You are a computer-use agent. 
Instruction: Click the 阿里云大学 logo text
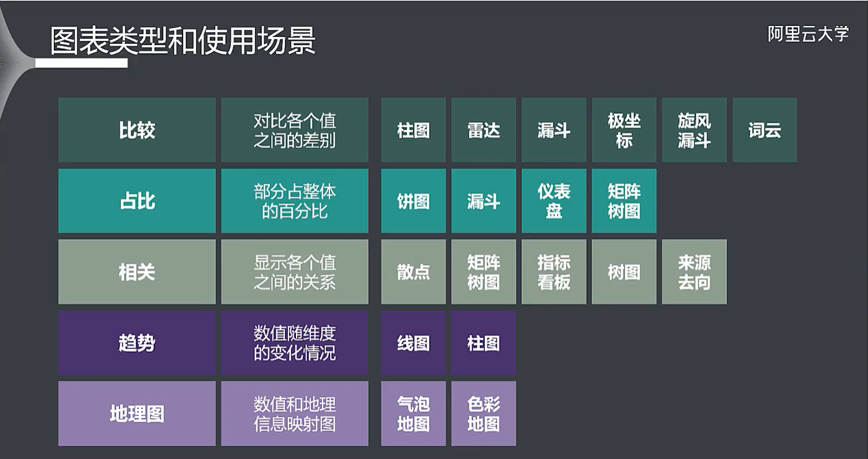tap(808, 34)
